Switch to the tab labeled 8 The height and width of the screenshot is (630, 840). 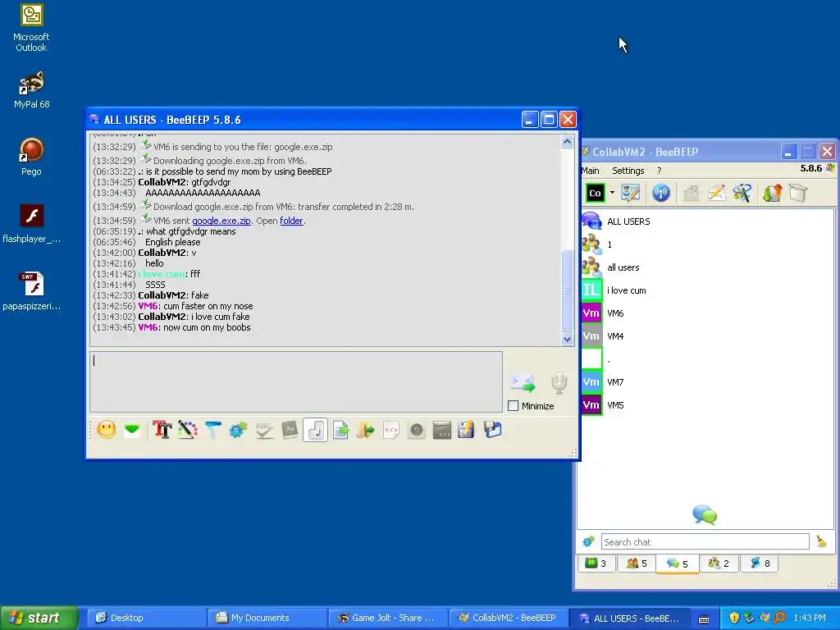760,564
